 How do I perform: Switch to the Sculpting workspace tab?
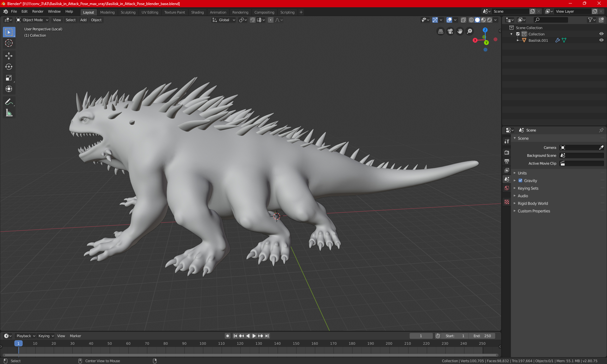click(128, 12)
